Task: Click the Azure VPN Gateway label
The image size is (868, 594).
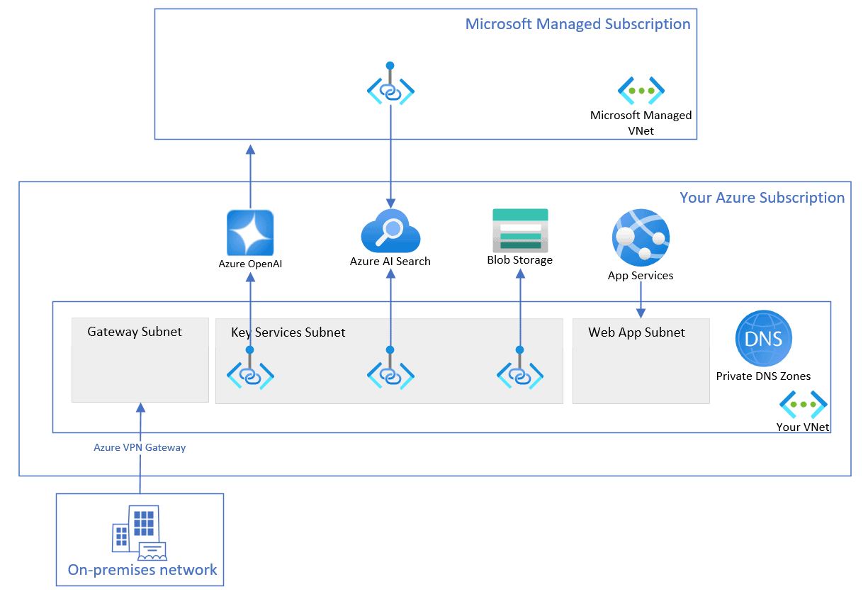Action: (x=140, y=448)
